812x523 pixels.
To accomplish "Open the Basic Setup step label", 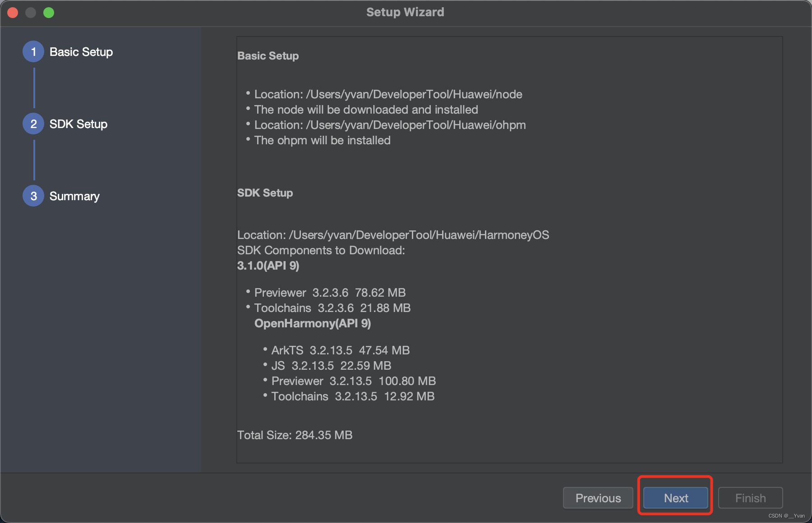I will (81, 52).
